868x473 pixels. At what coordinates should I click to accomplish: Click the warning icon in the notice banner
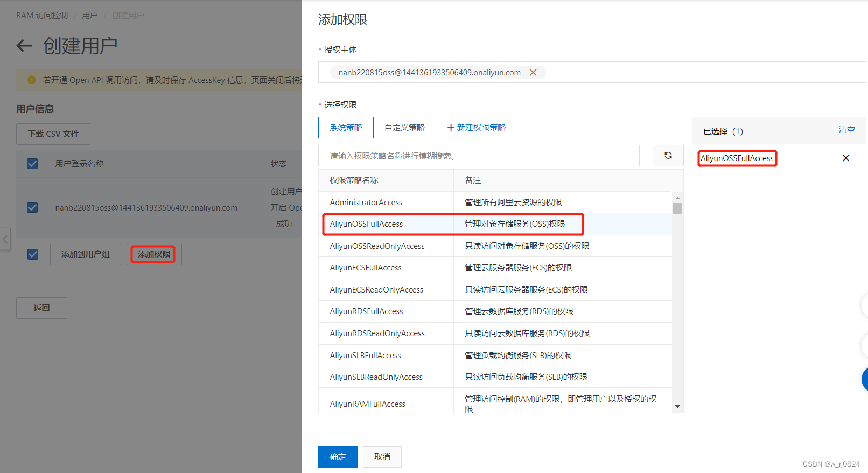coord(32,80)
